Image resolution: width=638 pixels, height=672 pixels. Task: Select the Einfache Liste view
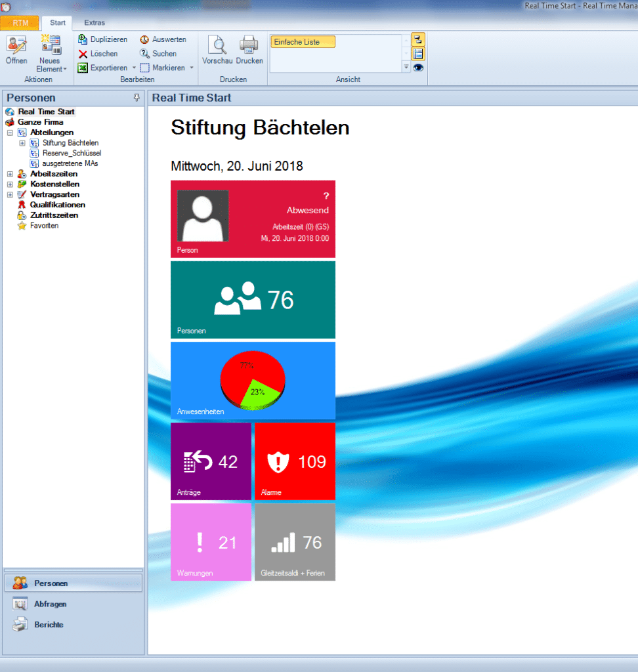pos(303,42)
